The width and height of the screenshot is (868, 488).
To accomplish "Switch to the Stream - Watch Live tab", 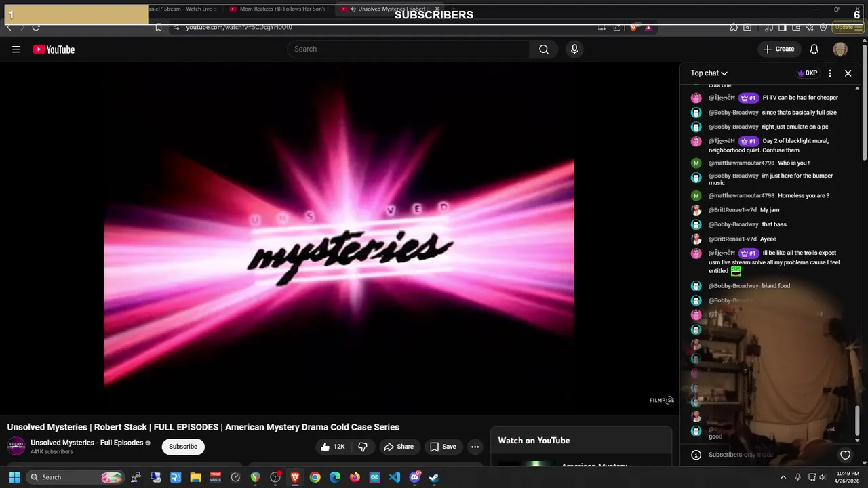I will click(x=183, y=9).
